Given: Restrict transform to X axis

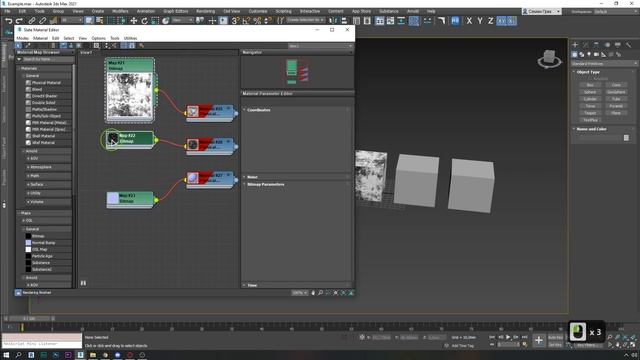Looking at the screenshot, I should coord(469,21).
